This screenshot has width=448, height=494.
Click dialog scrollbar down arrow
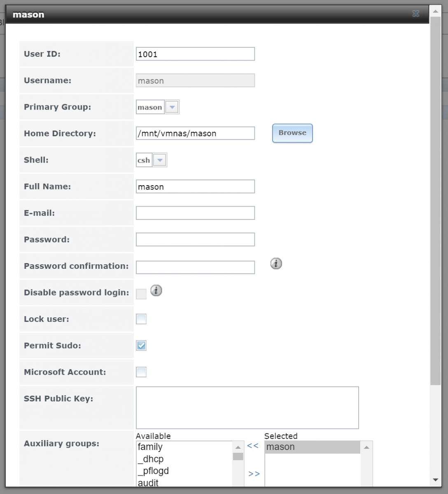point(435,480)
